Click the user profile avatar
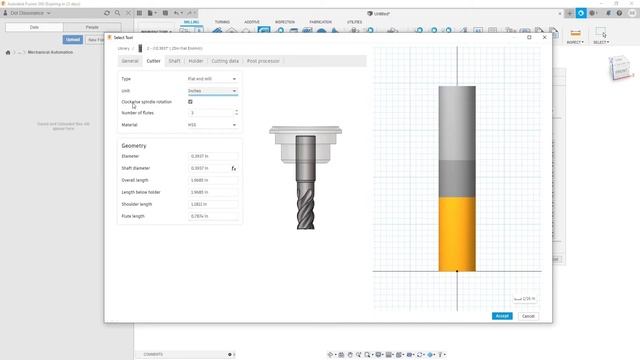This screenshot has height=360, width=640. point(632,13)
